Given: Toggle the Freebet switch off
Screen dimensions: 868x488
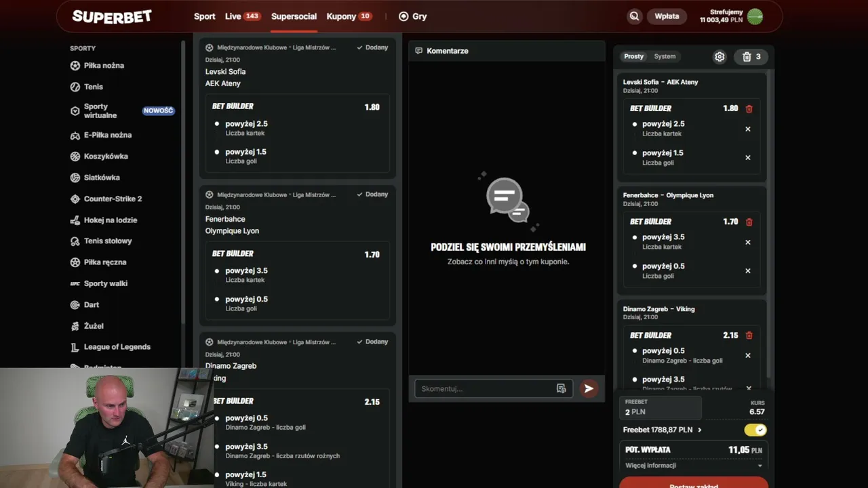Looking at the screenshot, I should tap(755, 430).
